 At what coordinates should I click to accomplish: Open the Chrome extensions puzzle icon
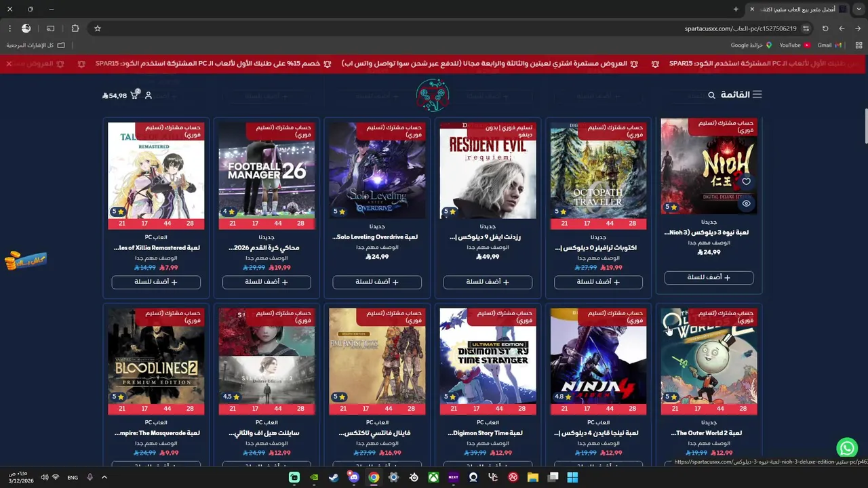75,28
